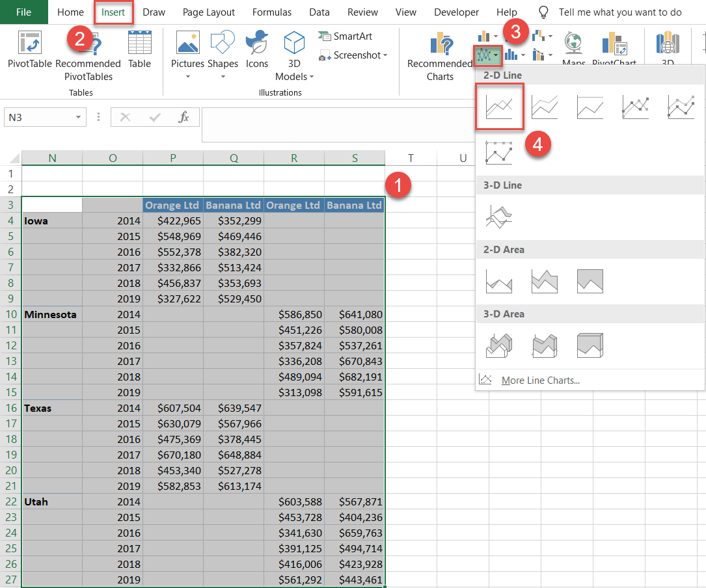The image size is (706, 588).
Task: Select the 2-D 100% Stacked Area chart
Action: point(590,281)
